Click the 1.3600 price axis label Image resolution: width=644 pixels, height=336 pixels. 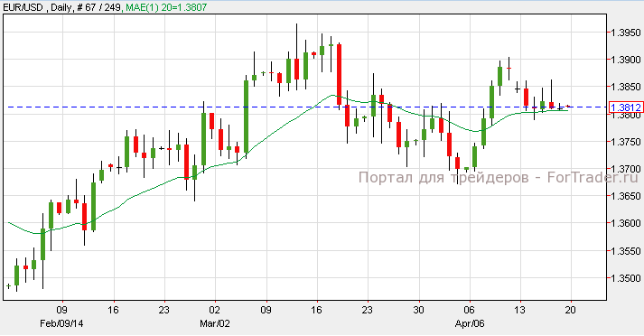626,223
